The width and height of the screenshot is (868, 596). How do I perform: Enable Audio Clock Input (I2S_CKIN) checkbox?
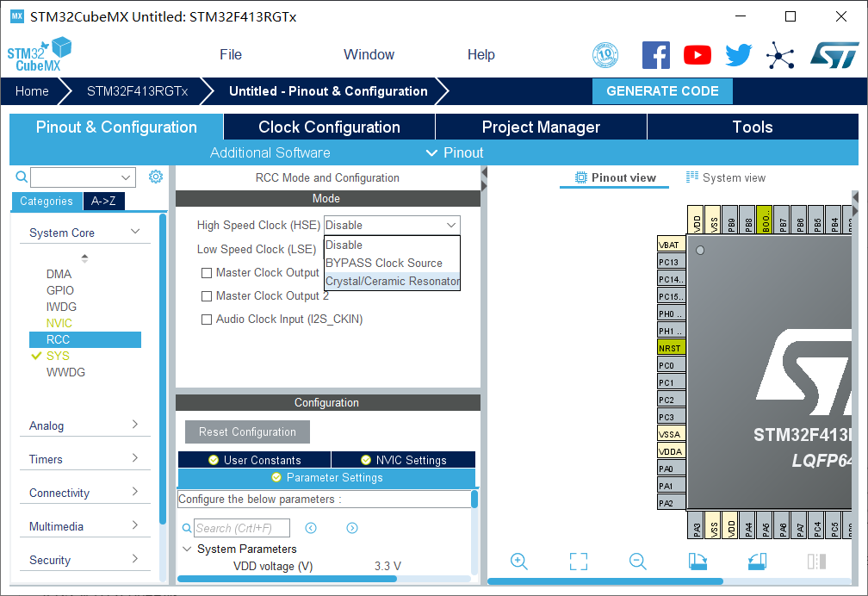207,319
